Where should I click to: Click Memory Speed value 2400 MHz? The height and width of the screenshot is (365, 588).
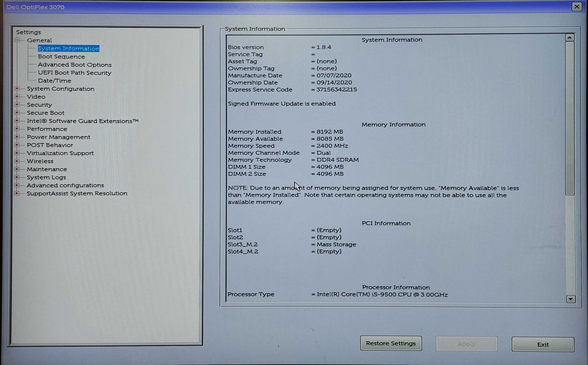332,145
